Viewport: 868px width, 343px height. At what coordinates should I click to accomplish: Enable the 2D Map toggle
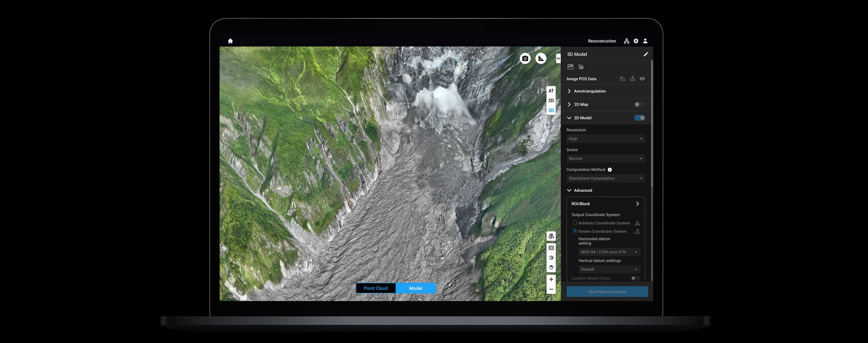pos(639,105)
